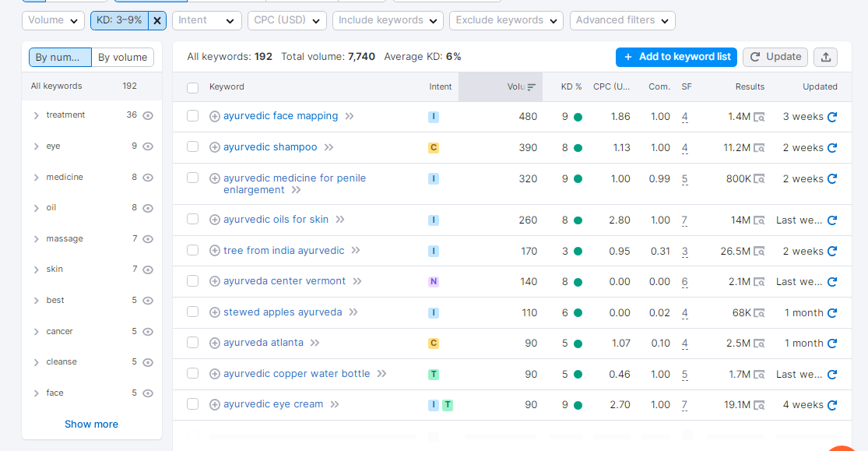868x451 pixels.
Task: Click SF value for 'ayurvedic oils for skin'
Action: [x=685, y=220]
